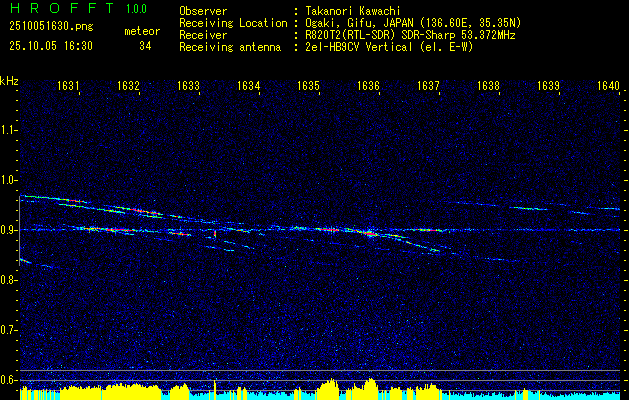Click the meteor label
Image resolution: width=629 pixels, height=400 pixels.
point(142,31)
